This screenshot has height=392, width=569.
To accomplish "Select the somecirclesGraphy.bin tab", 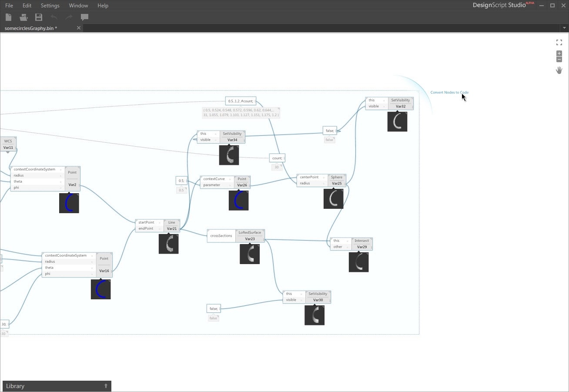I will pos(31,28).
